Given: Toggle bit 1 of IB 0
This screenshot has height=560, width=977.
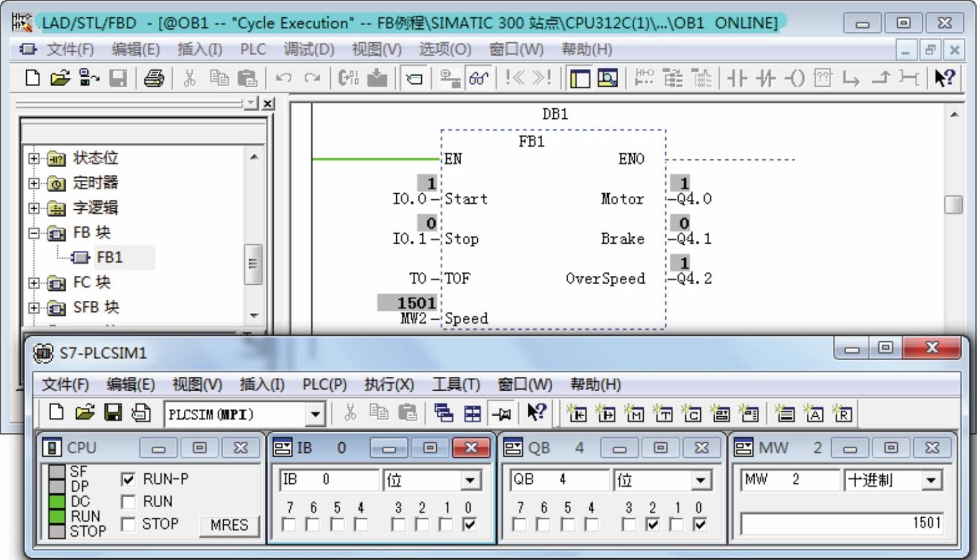Looking at the screenshot, I should (446, 524).
